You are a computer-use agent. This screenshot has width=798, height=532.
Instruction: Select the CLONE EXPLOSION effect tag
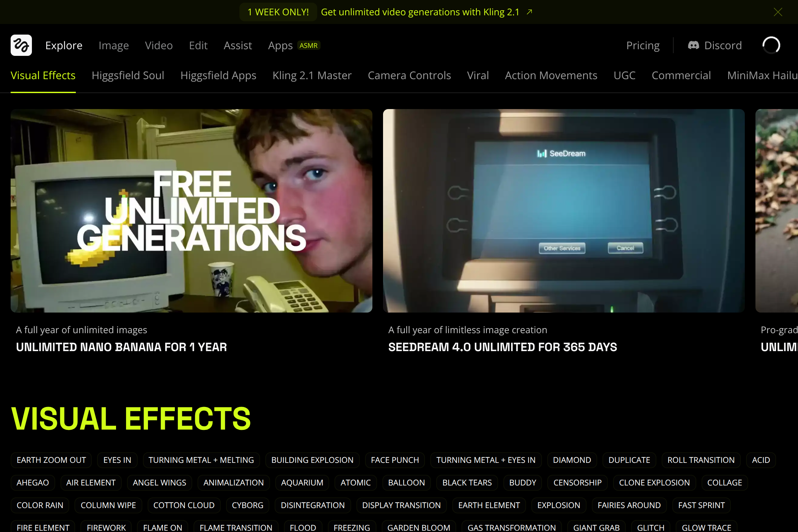pos(654,482)
